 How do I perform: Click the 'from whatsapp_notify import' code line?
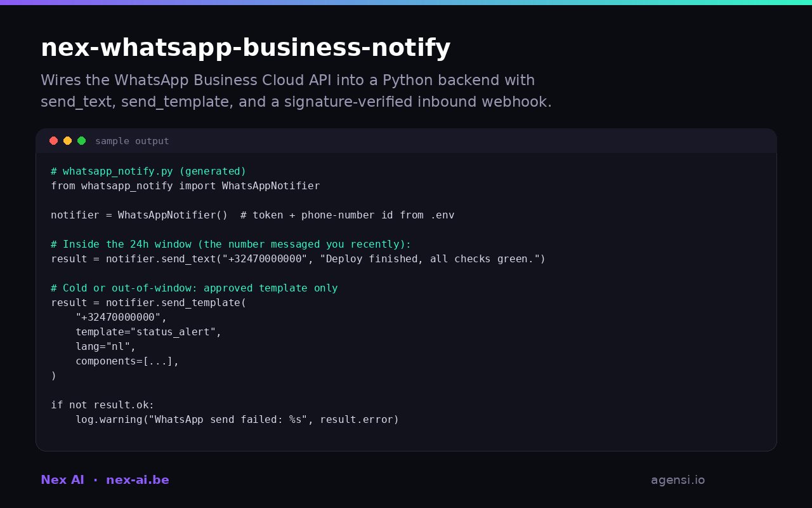[x=185, y=186]
